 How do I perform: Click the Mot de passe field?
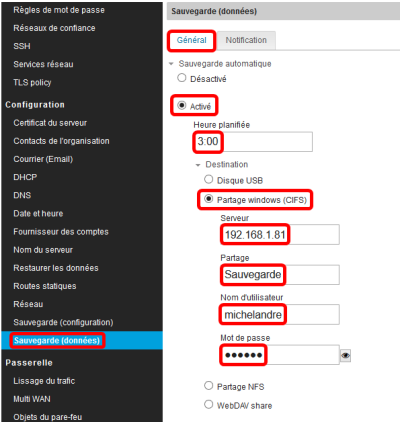tap(280, 355)
